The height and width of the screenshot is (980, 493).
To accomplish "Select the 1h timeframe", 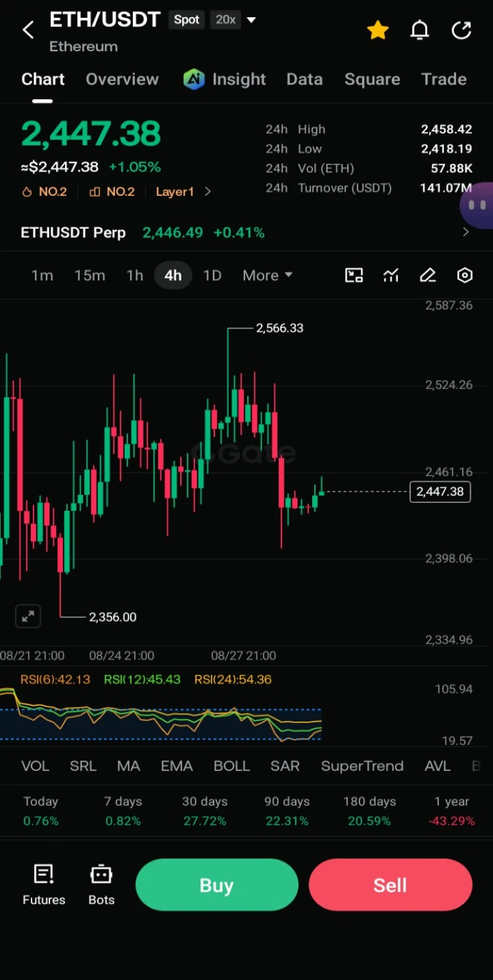I will pyautogui.click(x=135, y=275).
